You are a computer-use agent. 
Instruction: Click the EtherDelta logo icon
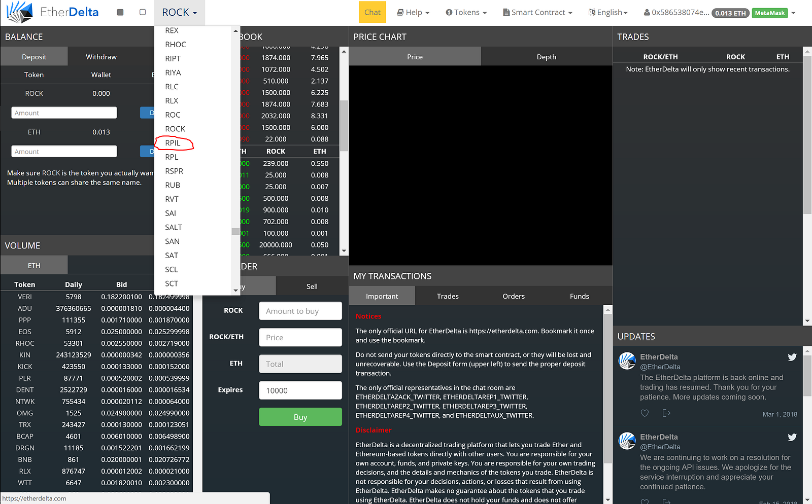tap(19, 12)
